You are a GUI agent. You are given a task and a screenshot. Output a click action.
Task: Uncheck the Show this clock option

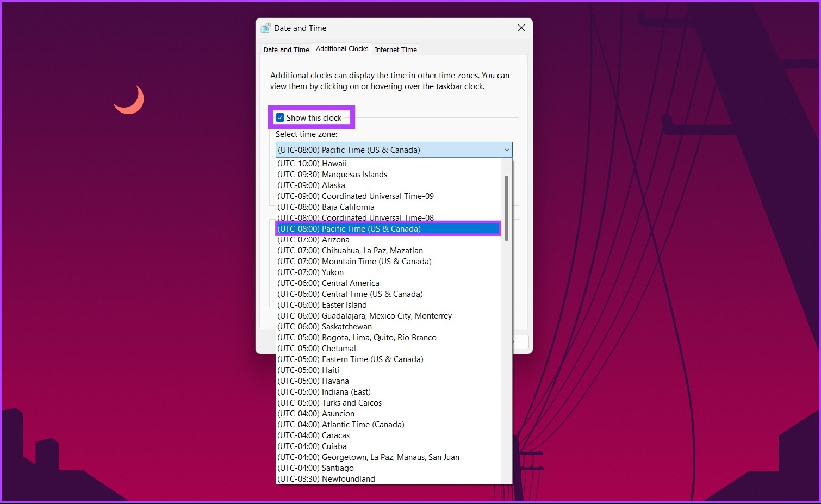coord(280,117)
